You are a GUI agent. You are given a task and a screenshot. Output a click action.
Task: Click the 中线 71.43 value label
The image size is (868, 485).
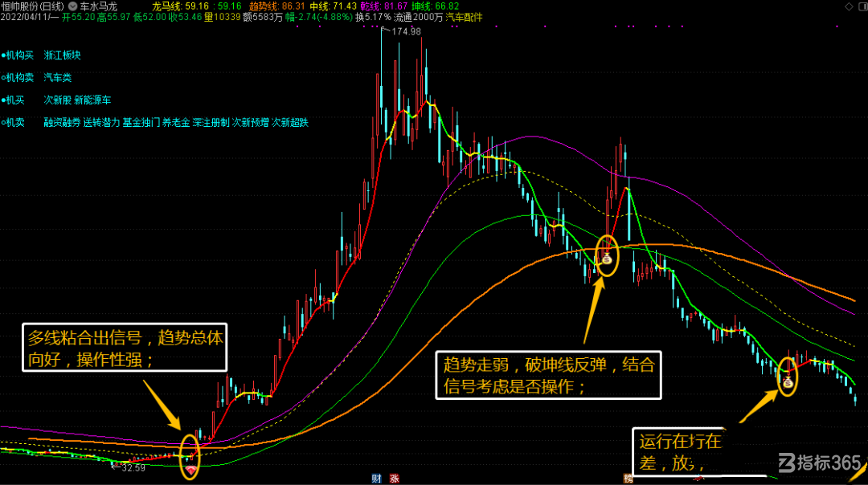click(x=333, y=6)
